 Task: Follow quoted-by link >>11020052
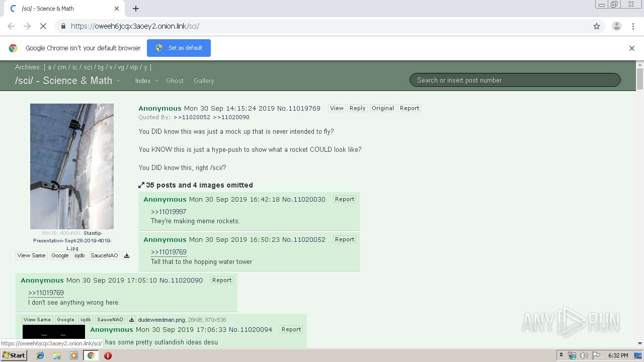click(x=192, y=117)
